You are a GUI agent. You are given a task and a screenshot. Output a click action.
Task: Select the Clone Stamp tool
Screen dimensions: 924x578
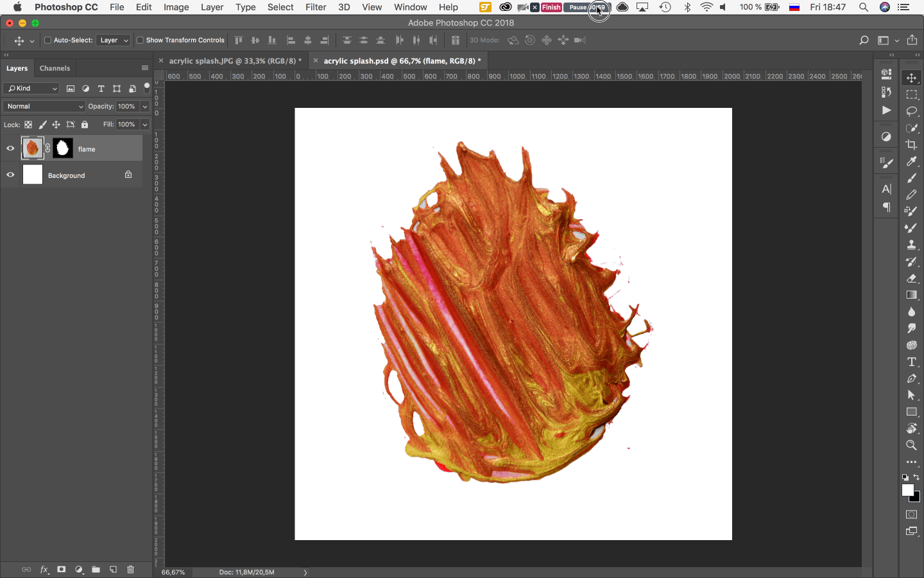pos(911,245)
